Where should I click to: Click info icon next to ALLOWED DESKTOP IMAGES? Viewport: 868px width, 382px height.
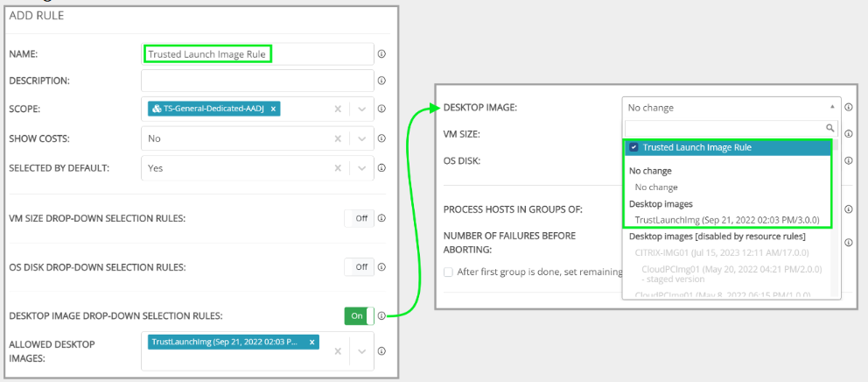381,351
